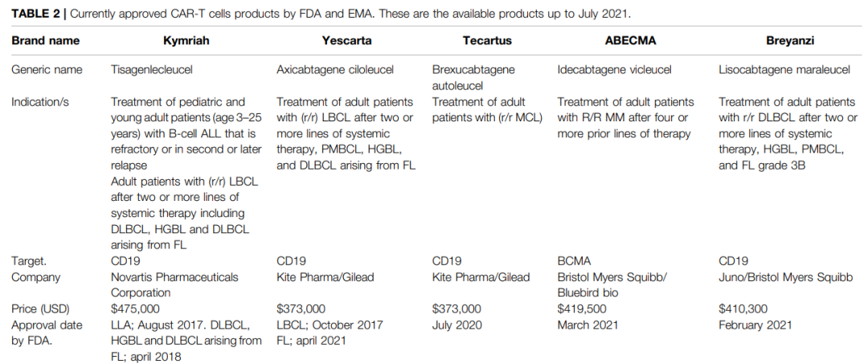Click the July 2020 approval date

[x=457, y=325]
